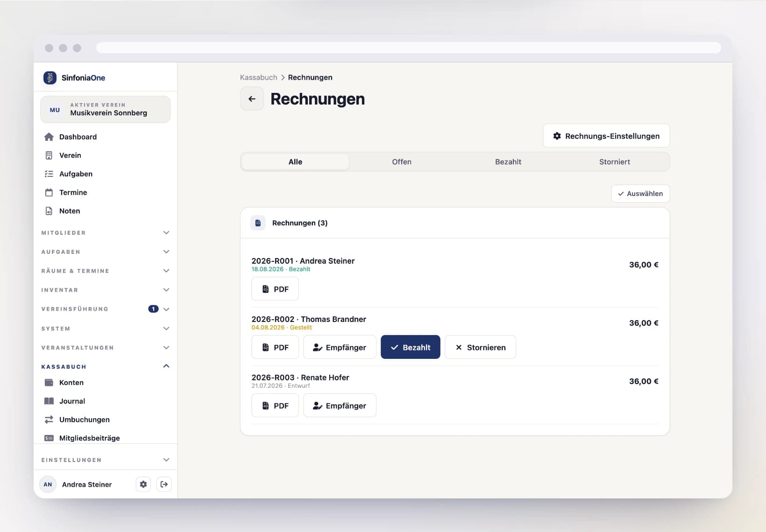Click the 36,00 € amount of 2026-R001
Screen dimensions: 766x532
[644, 265]
